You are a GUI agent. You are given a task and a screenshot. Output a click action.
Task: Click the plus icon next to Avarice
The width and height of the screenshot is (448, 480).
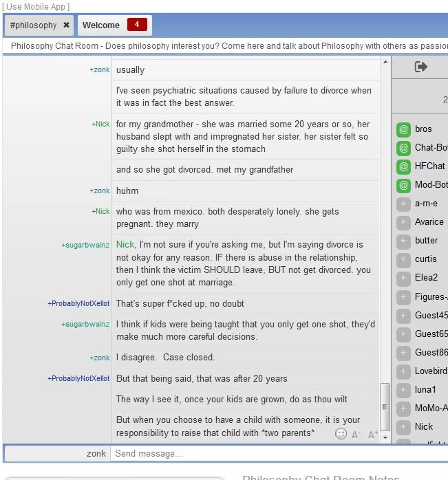pyautogui.click(x=403, y=223)
